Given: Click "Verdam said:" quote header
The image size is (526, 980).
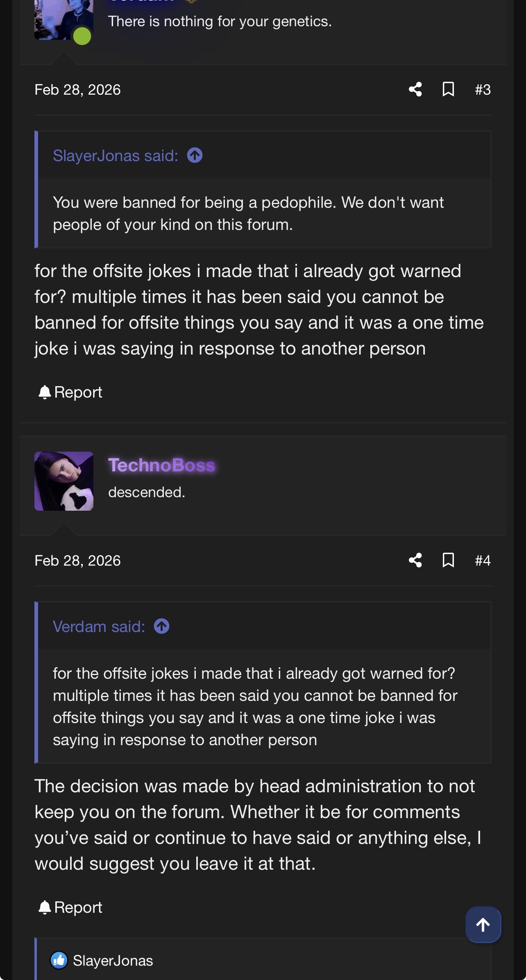Looking at the screenshot, I should point(99,627).
